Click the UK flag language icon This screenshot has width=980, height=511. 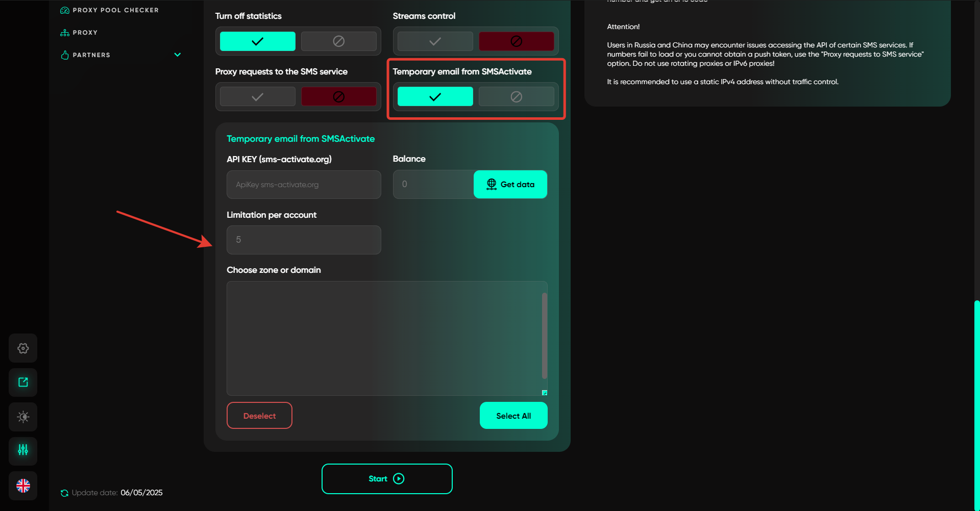(23, 486)
